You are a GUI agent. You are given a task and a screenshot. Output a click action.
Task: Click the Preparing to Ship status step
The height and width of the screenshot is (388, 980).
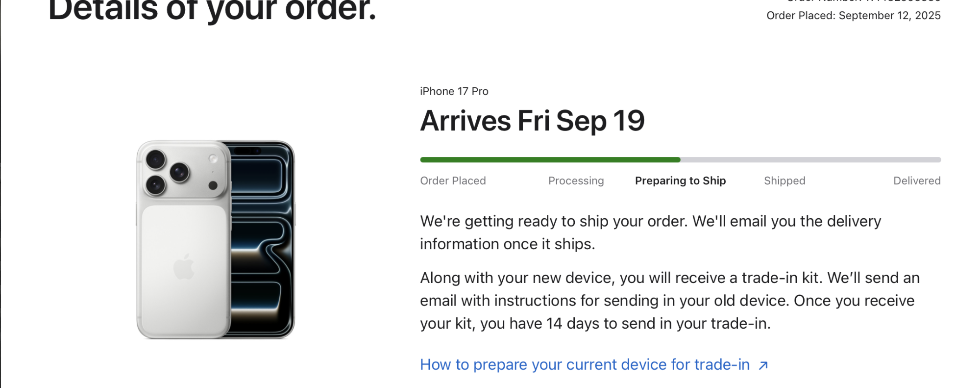point(680,181)
